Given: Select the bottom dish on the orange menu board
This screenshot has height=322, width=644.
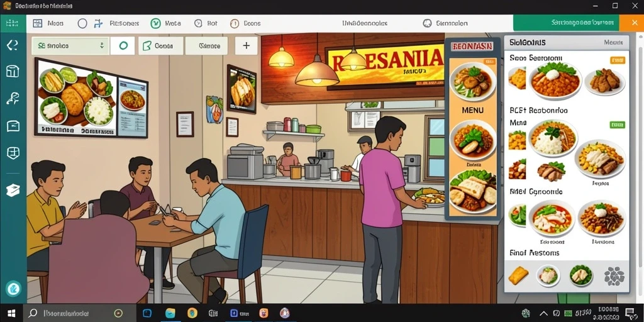Looking at the screenshot, I should point(473,192).
